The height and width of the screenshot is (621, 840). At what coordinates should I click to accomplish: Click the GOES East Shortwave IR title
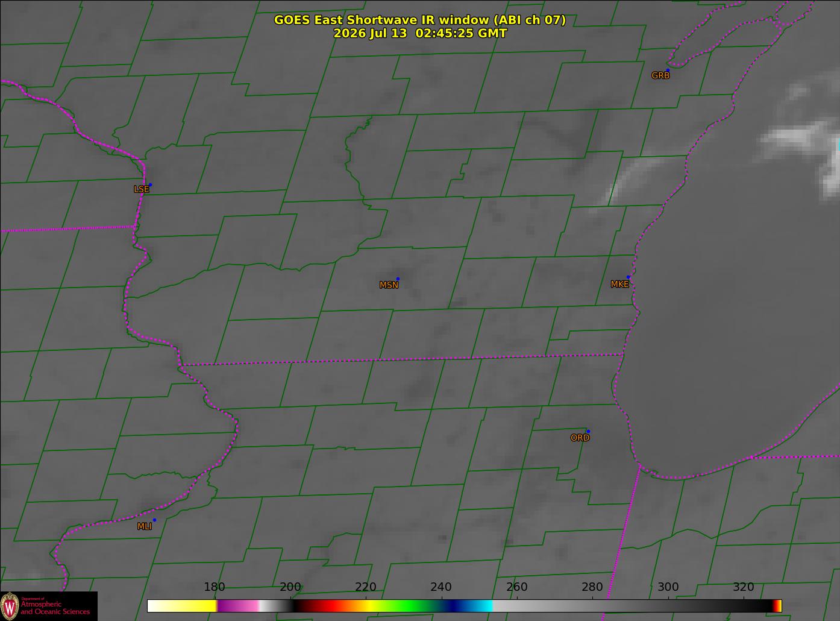click(420, 20)
